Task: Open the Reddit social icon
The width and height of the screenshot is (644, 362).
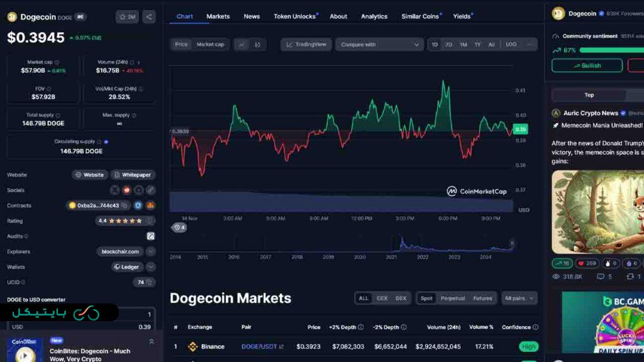Action: 126,190
